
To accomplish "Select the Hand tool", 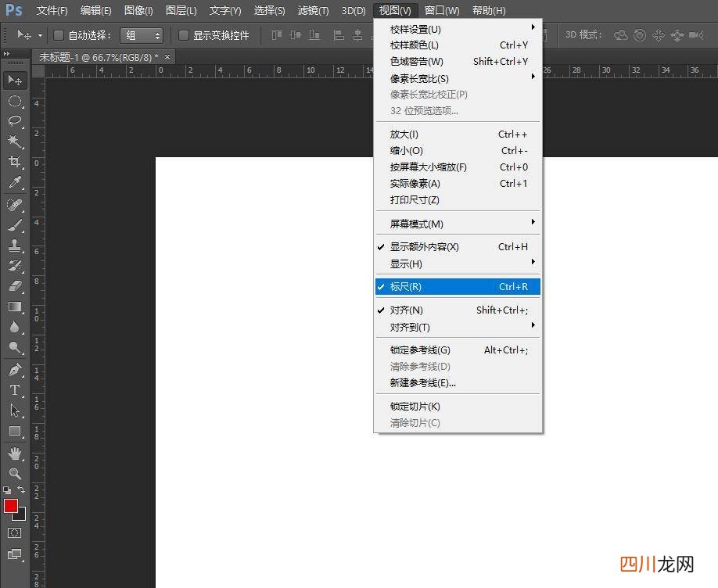I will coord(15,454).
